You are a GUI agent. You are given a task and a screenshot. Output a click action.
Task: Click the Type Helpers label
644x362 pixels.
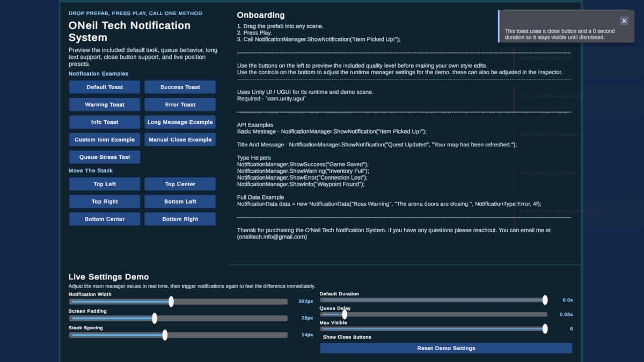tap(254, 158)
